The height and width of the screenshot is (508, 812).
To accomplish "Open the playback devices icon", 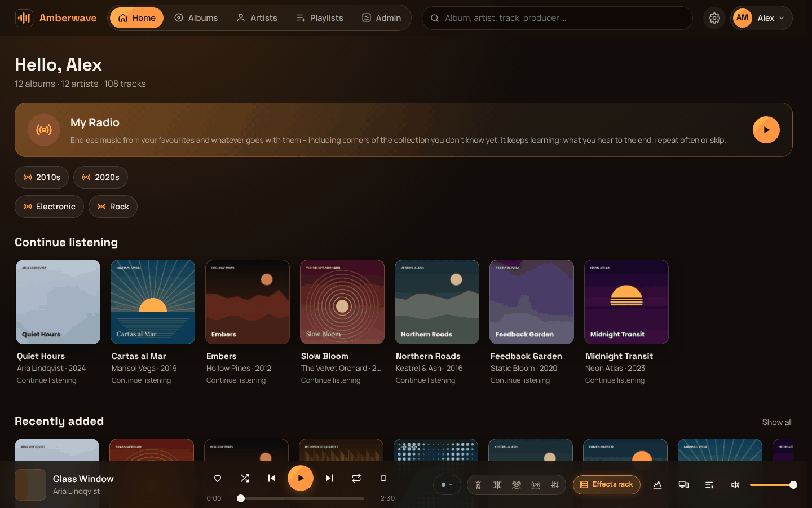I will 683,485.
